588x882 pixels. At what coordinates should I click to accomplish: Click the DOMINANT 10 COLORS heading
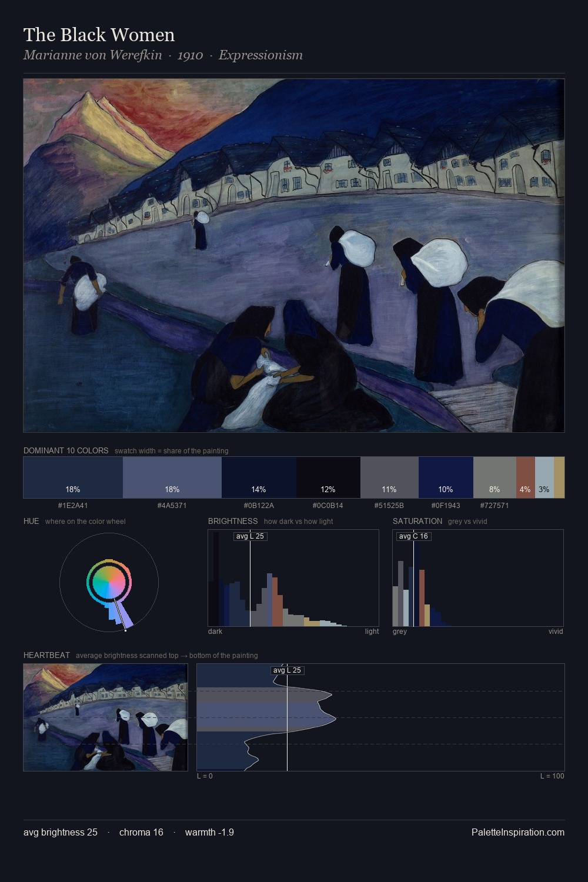click(66, 450)
